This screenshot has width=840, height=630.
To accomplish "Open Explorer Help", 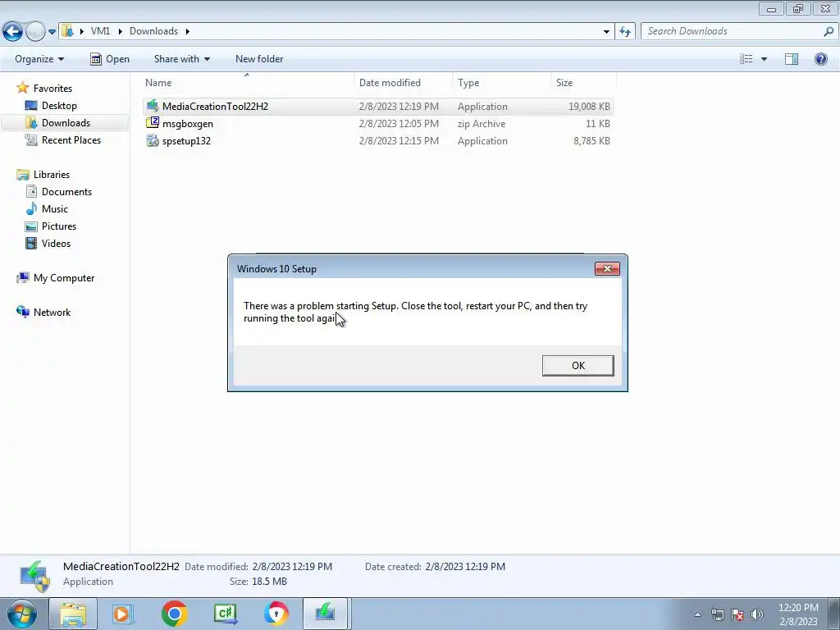I will [820, 59].
